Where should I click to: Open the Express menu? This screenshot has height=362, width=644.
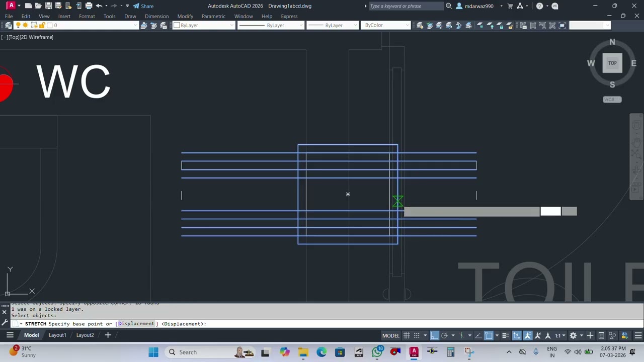(x=289, y=16)
